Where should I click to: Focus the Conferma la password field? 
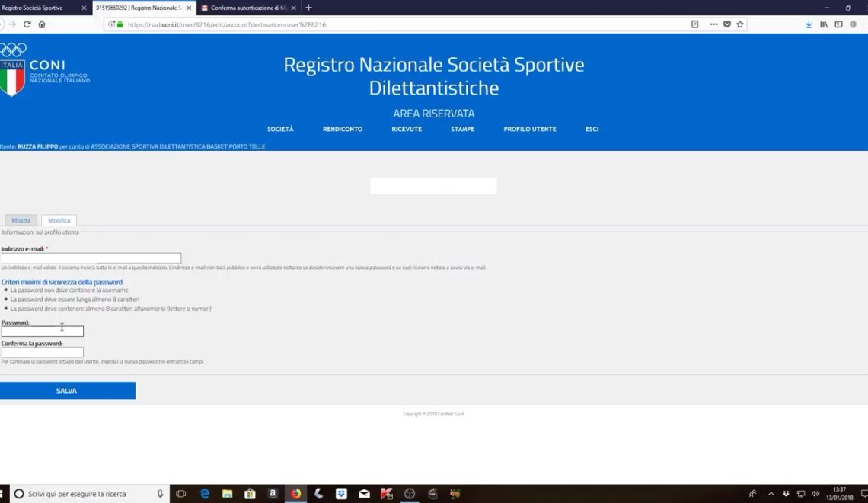(42, 352)
